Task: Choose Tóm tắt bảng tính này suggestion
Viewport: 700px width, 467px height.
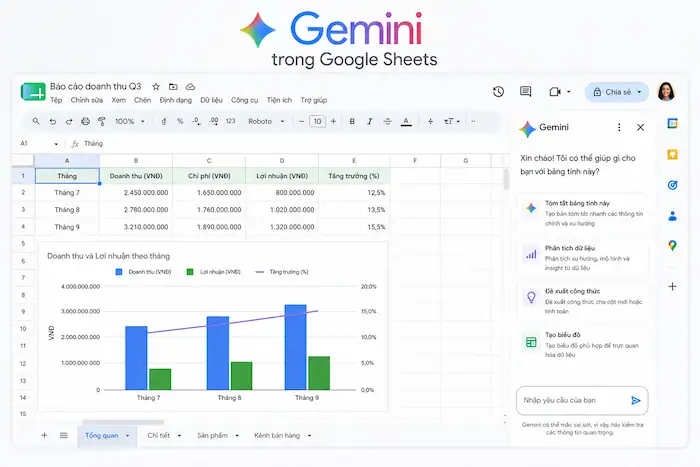Action: tap(582, 213)
